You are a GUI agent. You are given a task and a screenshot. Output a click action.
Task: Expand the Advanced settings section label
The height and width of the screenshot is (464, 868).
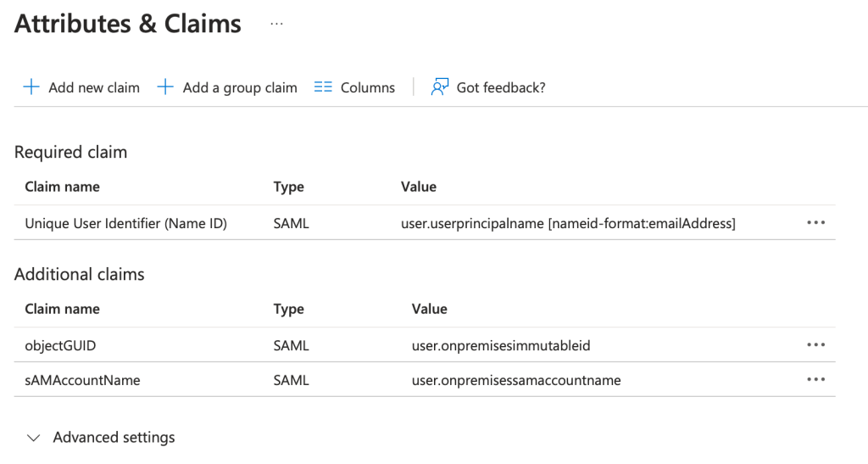114,438
